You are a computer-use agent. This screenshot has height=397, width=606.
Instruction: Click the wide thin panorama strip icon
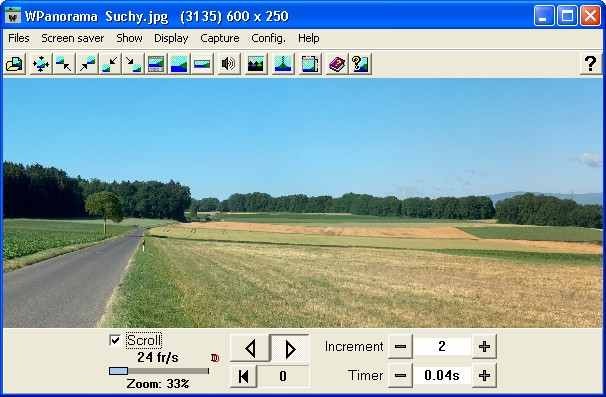[202, 63]
